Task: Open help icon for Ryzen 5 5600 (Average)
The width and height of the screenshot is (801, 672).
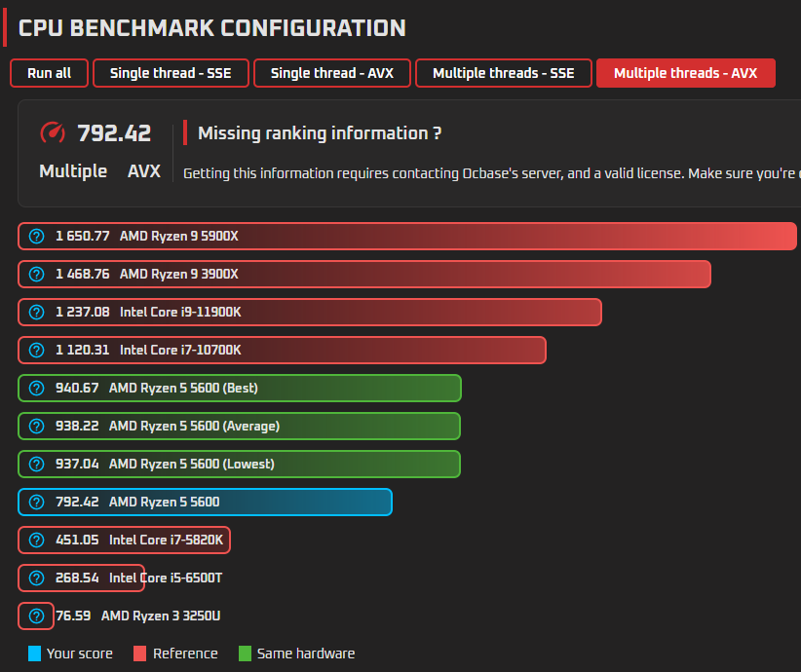Action: pos(36,426)
